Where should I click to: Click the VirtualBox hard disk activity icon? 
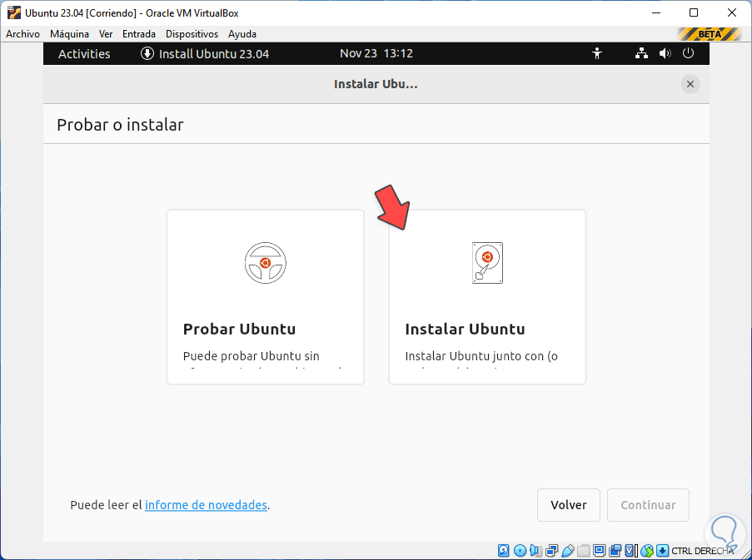pyautogui.click(x=504, y=550)
